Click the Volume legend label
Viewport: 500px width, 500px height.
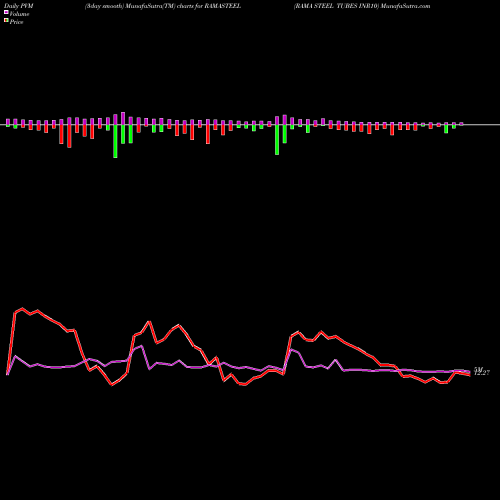(19, 14)
